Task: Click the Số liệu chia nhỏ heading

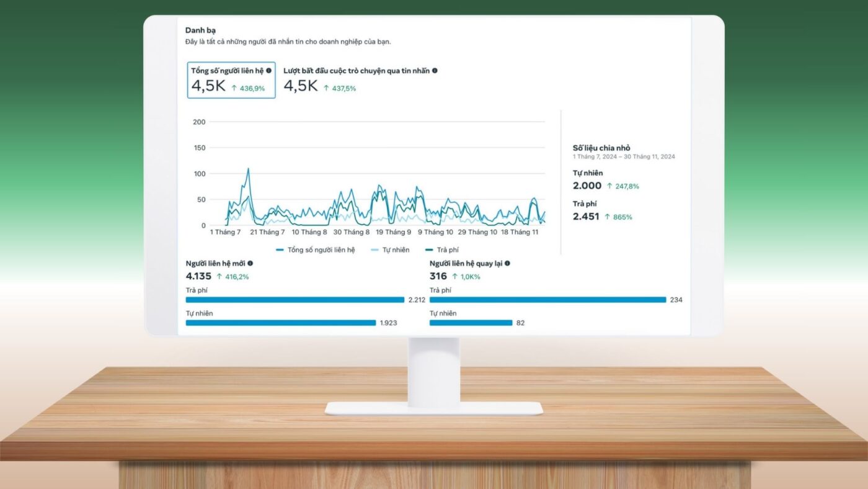Action: (x=601, y=148)
